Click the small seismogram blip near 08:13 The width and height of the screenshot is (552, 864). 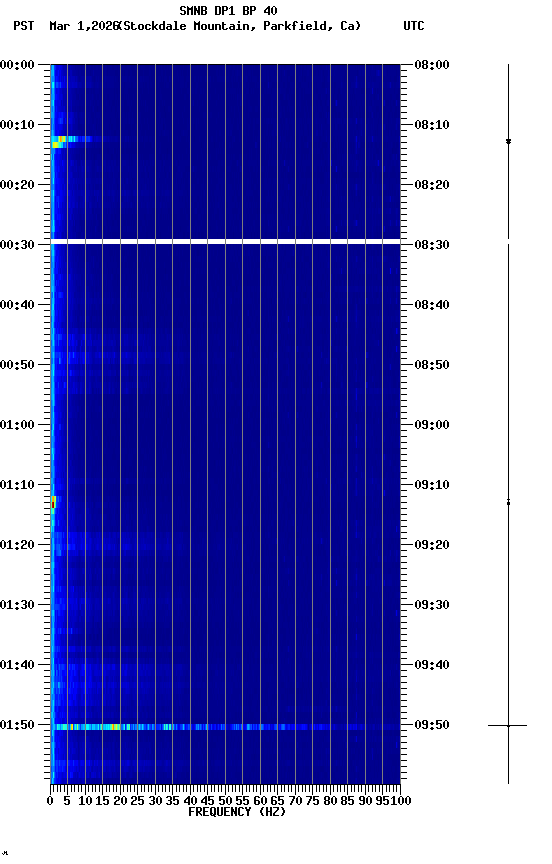[x=508, y=142]
